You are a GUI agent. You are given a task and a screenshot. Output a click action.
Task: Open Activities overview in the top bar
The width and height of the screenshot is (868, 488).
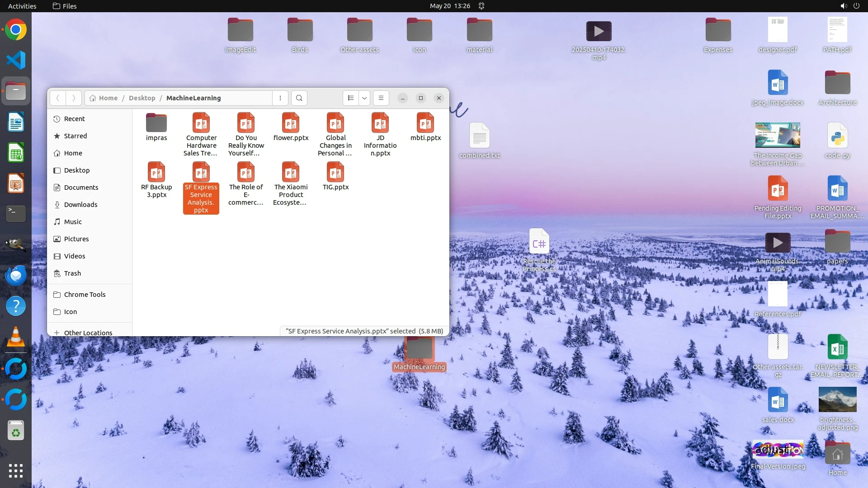(22, 6)
